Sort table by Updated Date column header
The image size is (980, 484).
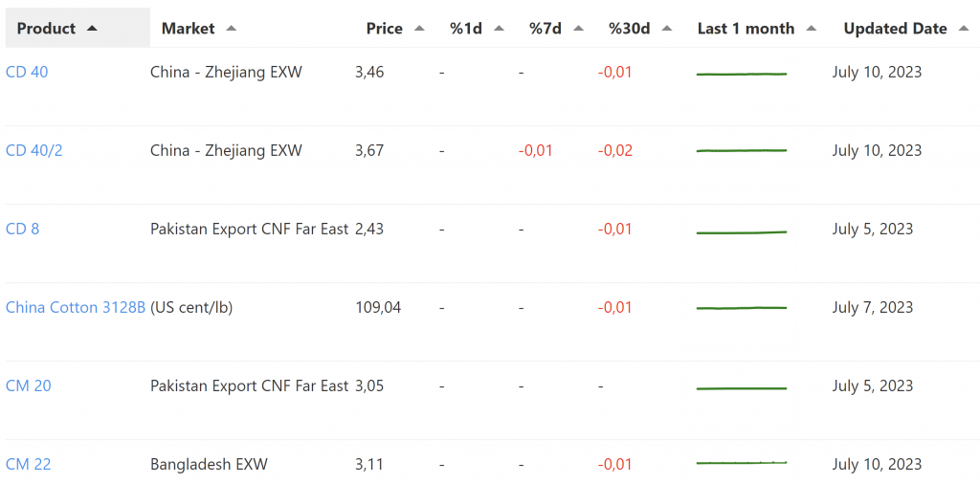pyautogui.click(x=895, y=29)
